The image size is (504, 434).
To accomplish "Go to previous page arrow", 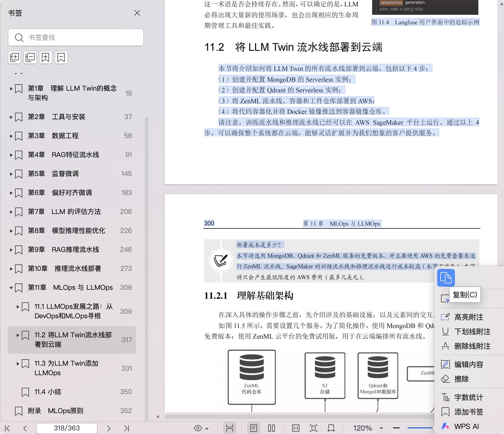I will click(25, 428).
